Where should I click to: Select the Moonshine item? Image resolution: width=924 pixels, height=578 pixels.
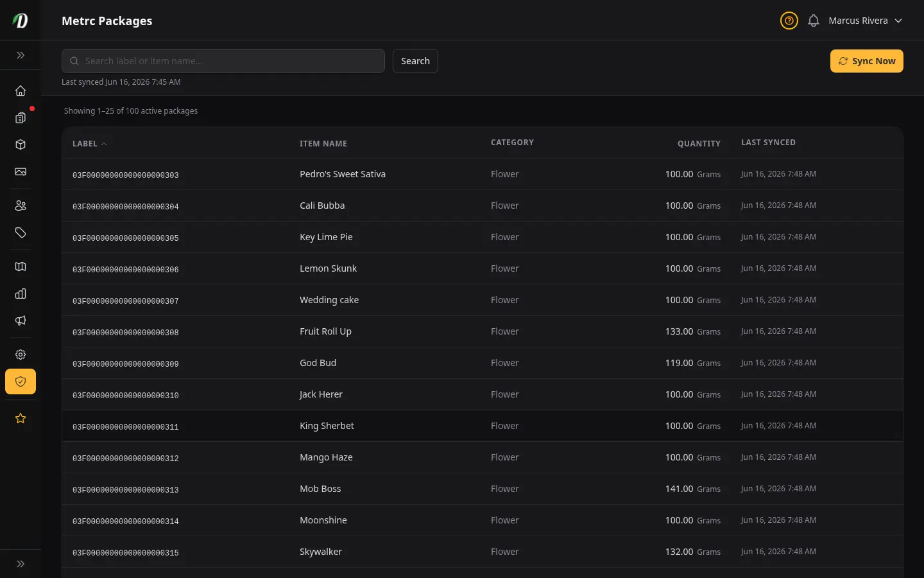pyautogui.click(x=323, y=520)
